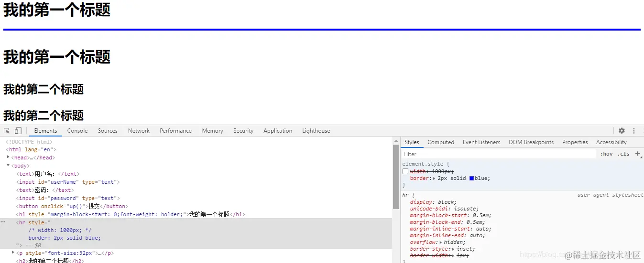The image size is (644, 263).
Task: Expand the overflow property triangle
Action: click(441, 242)
